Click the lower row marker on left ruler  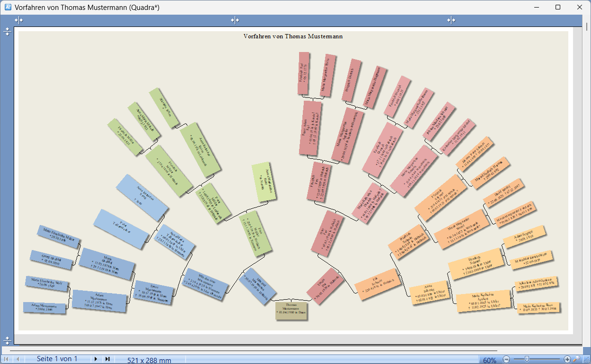click(x=7, y=340)
